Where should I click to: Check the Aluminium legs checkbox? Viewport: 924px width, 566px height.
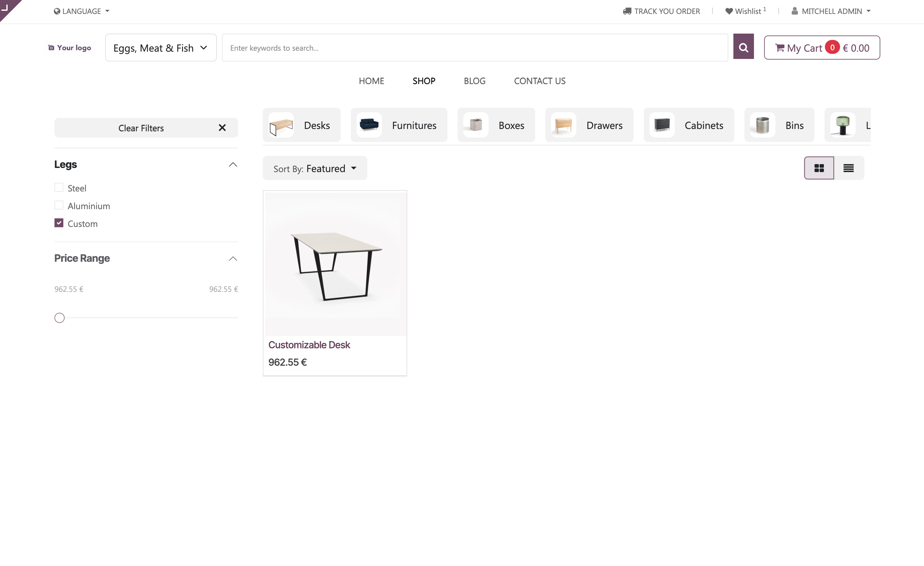pyautogui.click(x=59, y=205)
